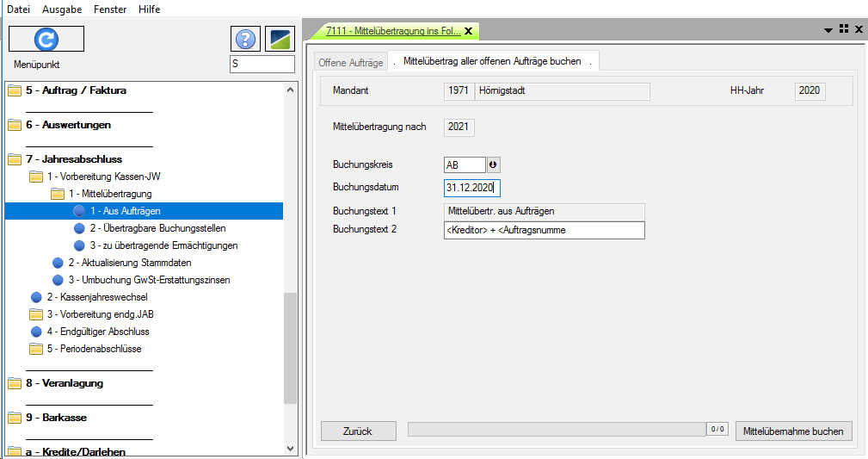Close the 7111 Mittelübertragung tab
868x459 pixels.
pos(469,31)
